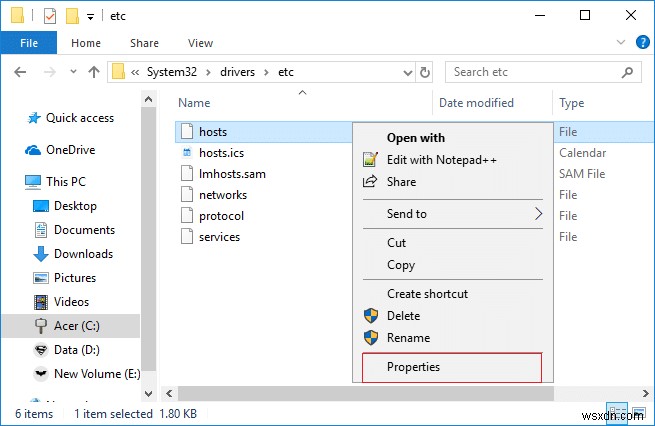Expand the chevron after System32 breadcrumb
Image resolution: width=655 pixels, height=426 pixels.
click(x=208, y=72)
